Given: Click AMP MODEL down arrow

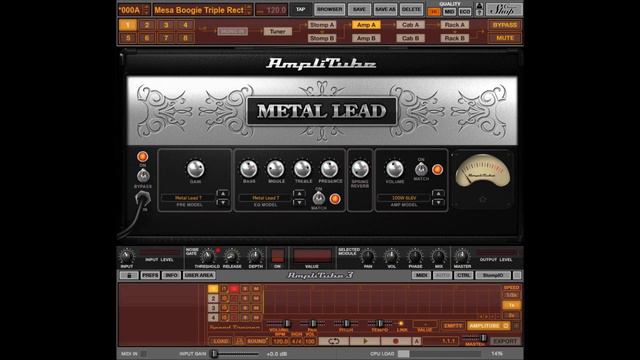Looking at the screenshot, I should tap(438, 202).
